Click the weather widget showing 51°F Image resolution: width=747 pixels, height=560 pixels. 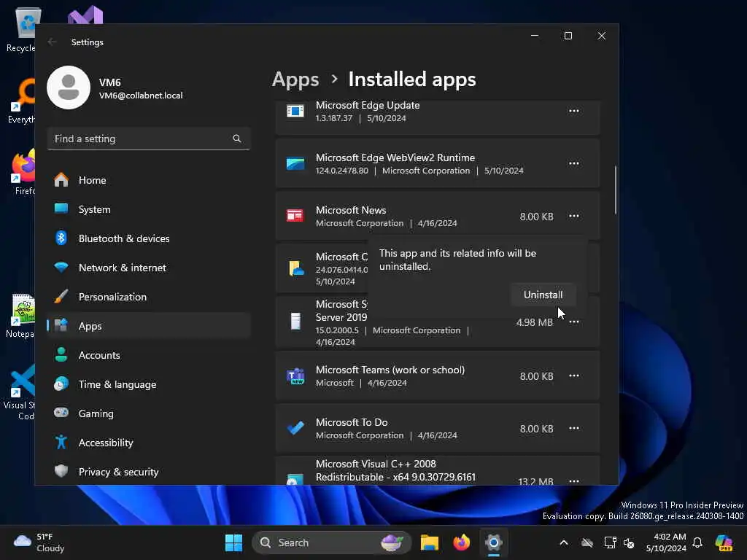click(x=39, y=542)
